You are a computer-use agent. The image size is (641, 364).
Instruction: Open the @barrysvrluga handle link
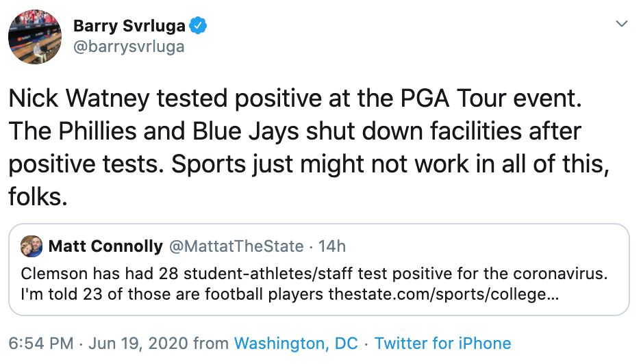(129, 47)
